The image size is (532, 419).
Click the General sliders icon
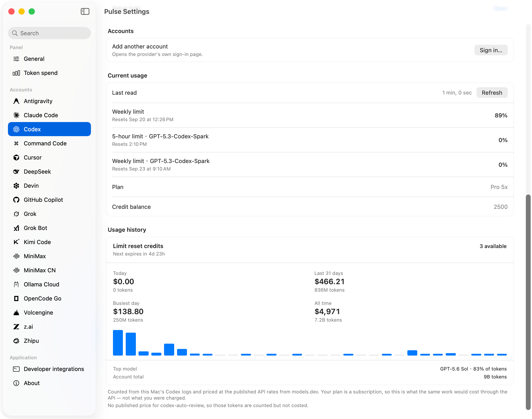(x=16, y=59)
